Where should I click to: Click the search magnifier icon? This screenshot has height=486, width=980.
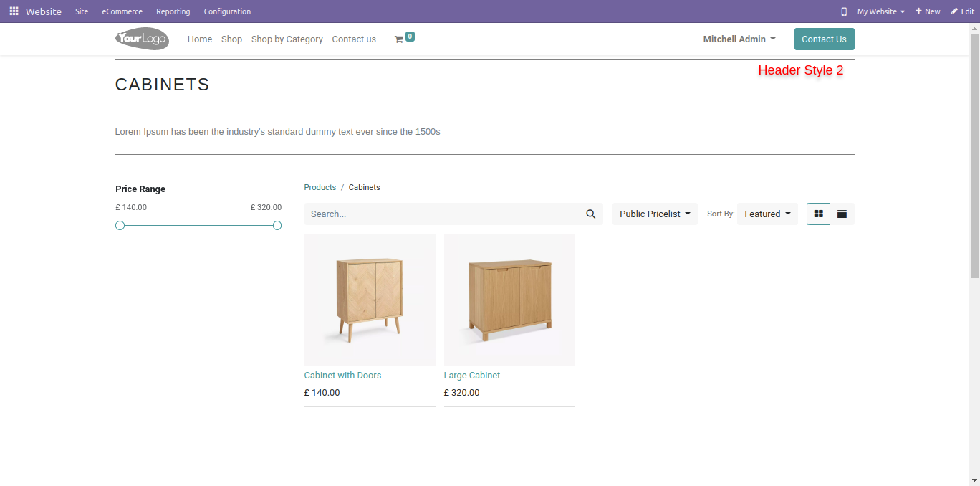point(591,214)
